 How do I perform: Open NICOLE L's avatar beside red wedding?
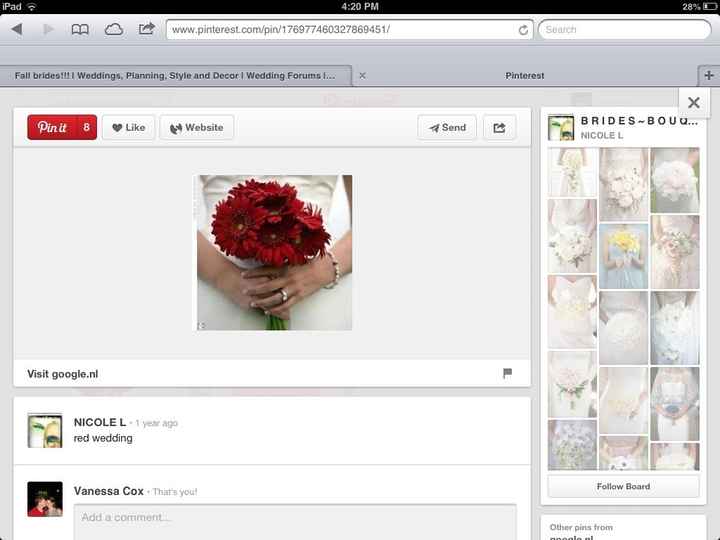[x=45, y=431]
